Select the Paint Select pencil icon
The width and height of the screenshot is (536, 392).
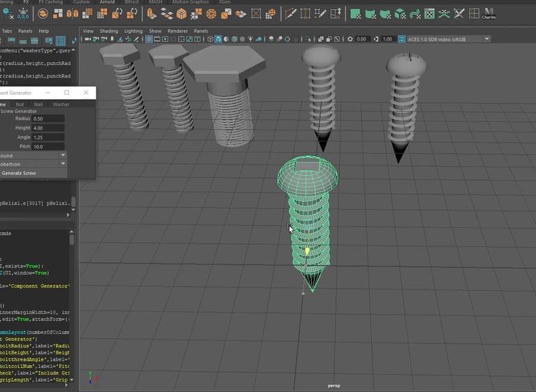320,14
